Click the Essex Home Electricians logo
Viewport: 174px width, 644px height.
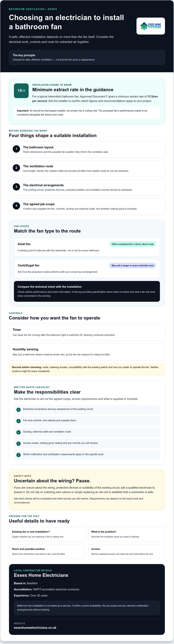[x=150, y=26]
